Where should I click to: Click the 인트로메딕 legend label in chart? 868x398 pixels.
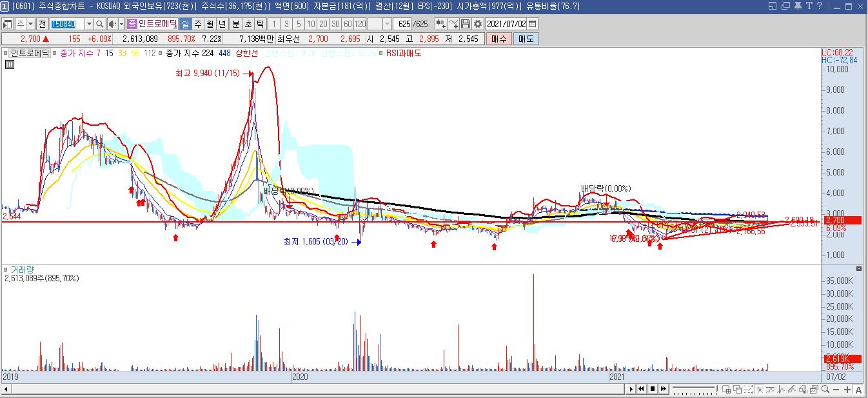[x=30, y=53]
